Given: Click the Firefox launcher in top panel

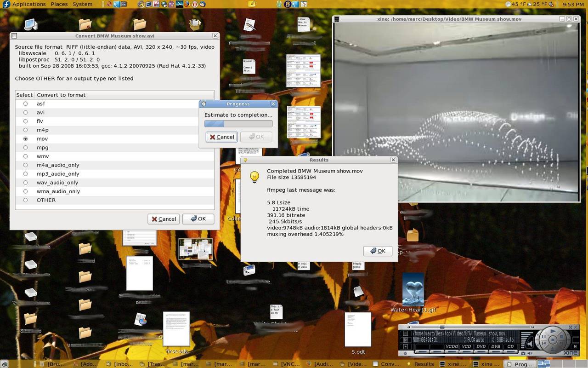Looking at the screenshot, I should 187,4.
